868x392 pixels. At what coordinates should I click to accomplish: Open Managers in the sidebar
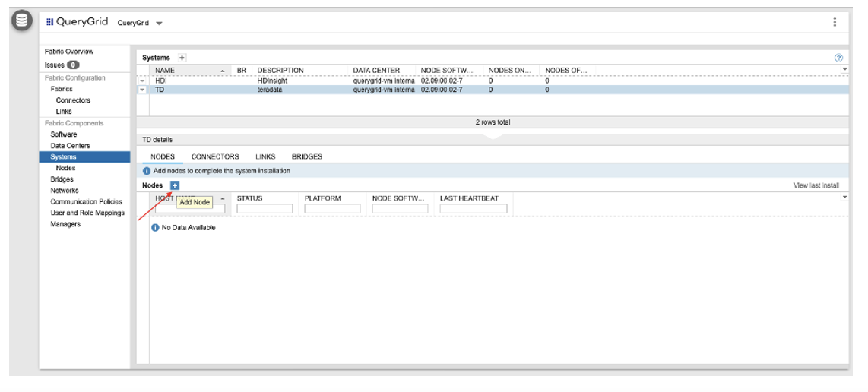coord(65,224)
